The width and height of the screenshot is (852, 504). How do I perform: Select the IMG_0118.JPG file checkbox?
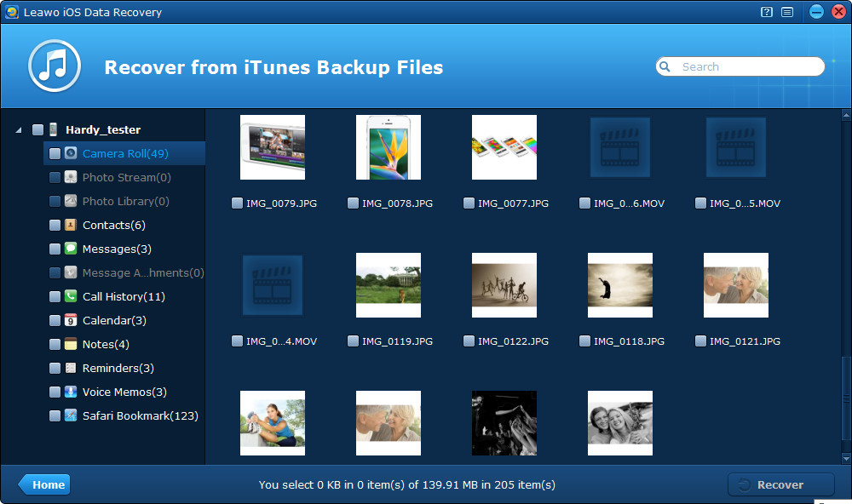(584, 341)
